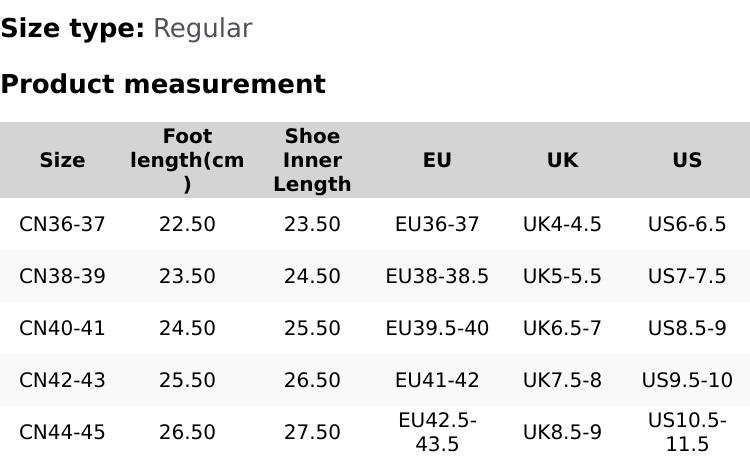Select the "US" column header

[x=687, y=160]
